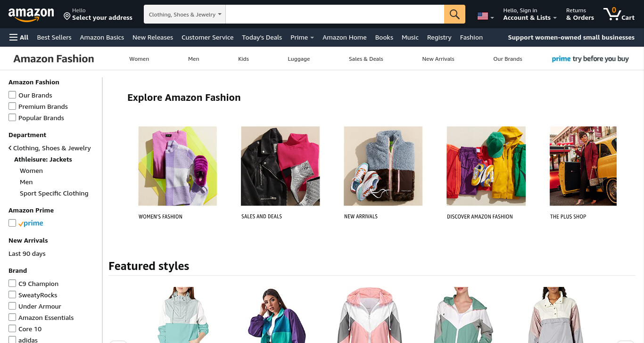Check the Popular Brands checkbox
The height and width of the screenshot is (343, 644).
[12, 117]
